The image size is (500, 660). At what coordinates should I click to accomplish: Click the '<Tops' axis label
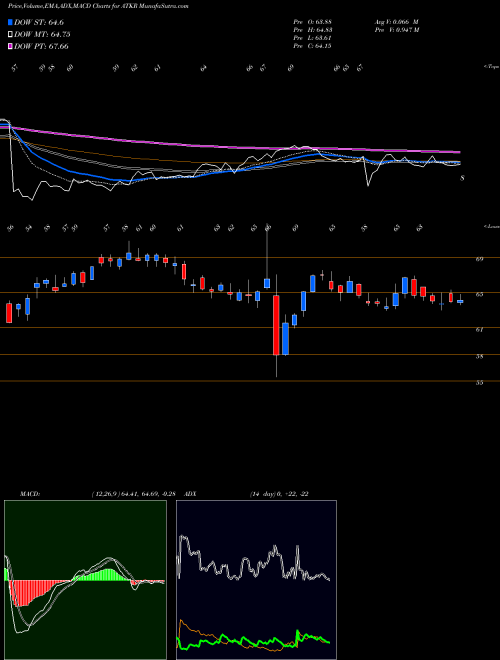click(490, 67)
